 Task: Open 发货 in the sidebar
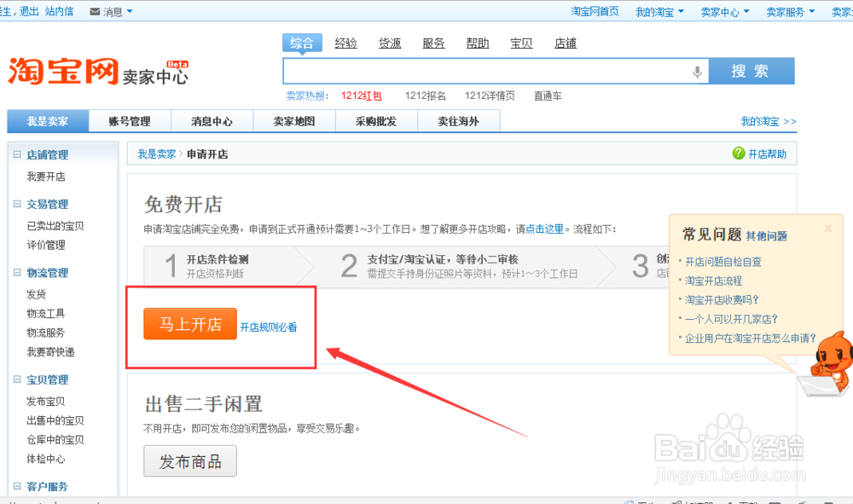[x=37, y=294]
